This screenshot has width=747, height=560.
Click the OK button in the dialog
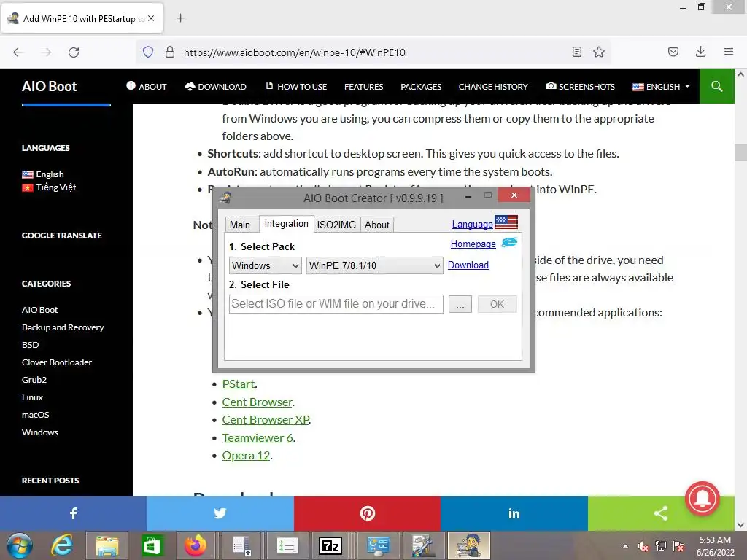497,304
